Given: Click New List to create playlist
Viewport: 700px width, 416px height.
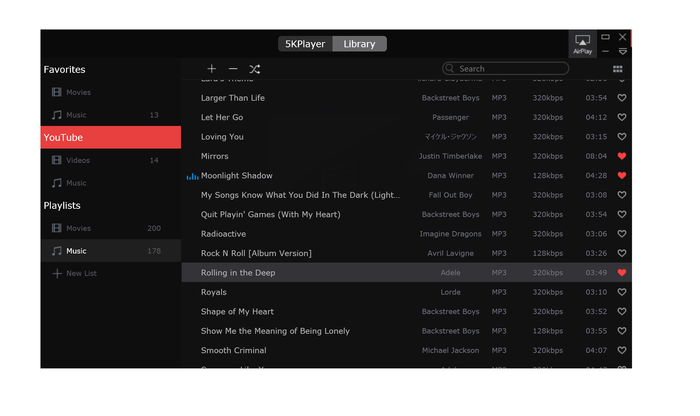Looking at the screenshot, I should pyautogui.click(x=81, y=273).
